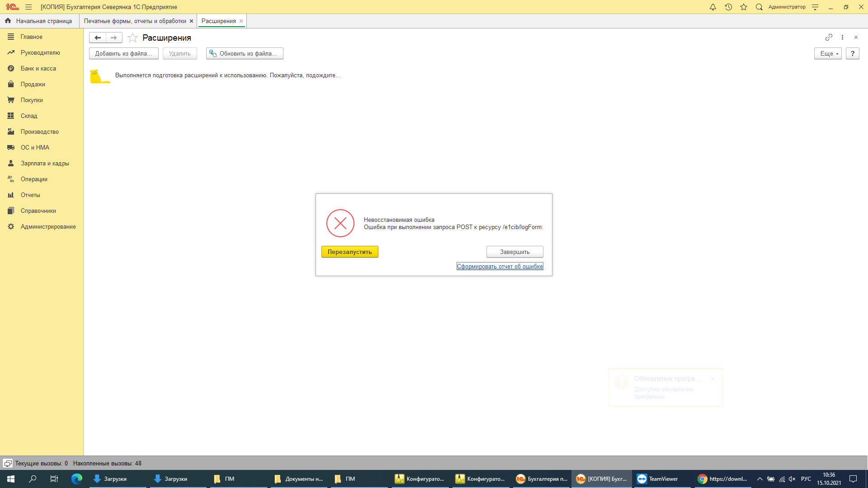Open Продажи section
This screenshot has width=868, height=488.
42,84
